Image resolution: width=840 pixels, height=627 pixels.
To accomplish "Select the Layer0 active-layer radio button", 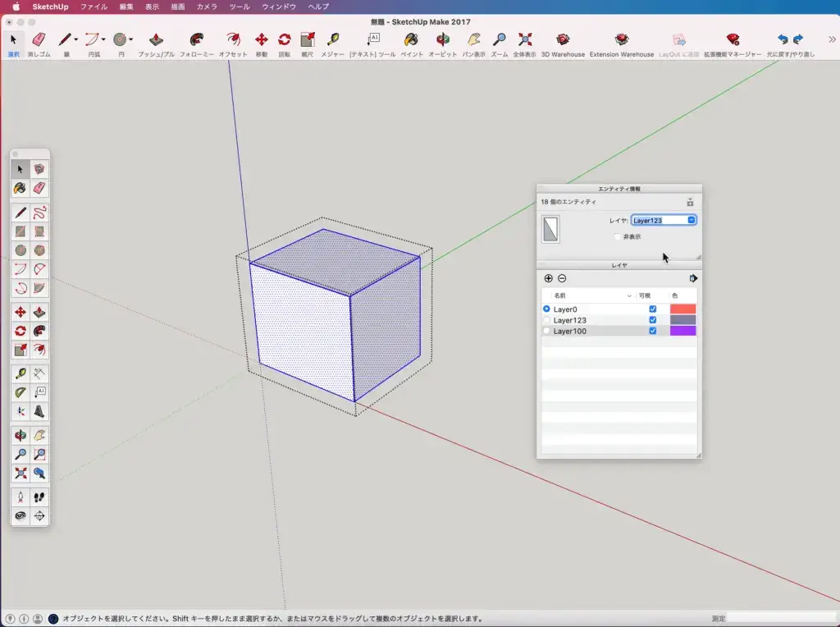I will point(546,309).
